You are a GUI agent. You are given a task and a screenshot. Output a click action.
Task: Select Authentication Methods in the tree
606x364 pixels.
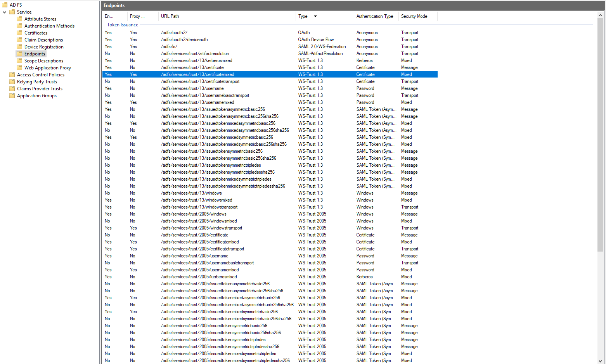pyautogui.click(x=49, y=26)
